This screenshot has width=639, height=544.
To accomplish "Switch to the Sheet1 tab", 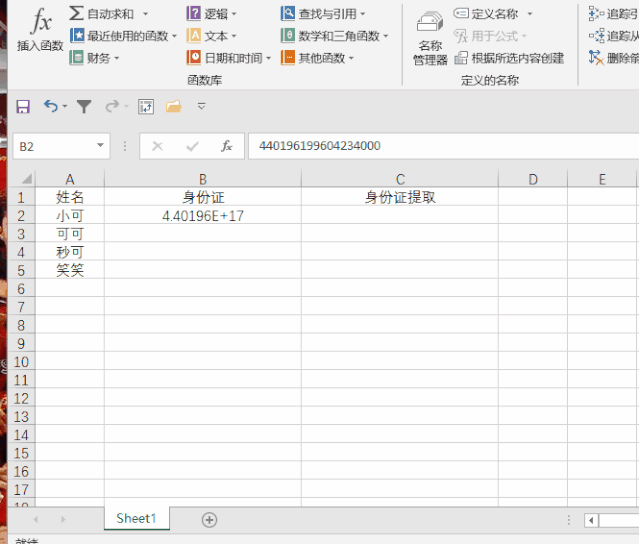I will (137, 518).
